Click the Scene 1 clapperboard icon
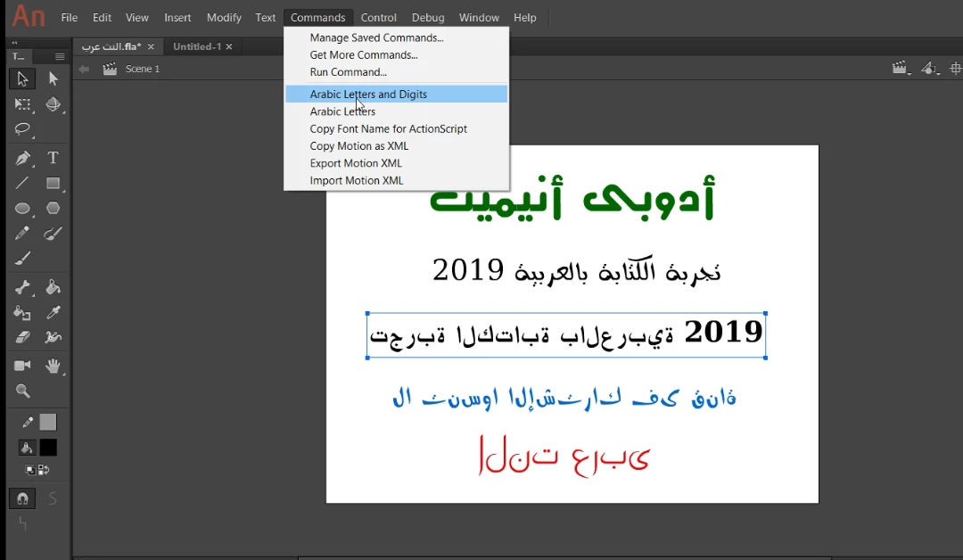 (110, 69)
